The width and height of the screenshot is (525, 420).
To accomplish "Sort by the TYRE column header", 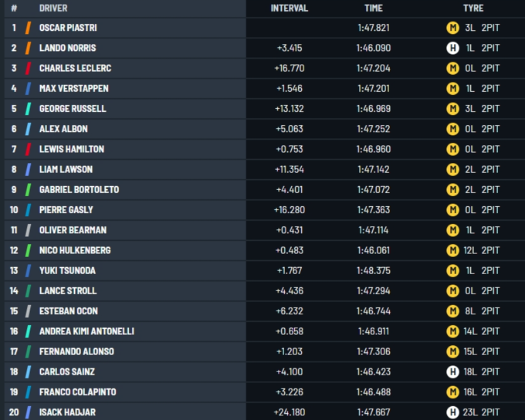I will 472,8.
